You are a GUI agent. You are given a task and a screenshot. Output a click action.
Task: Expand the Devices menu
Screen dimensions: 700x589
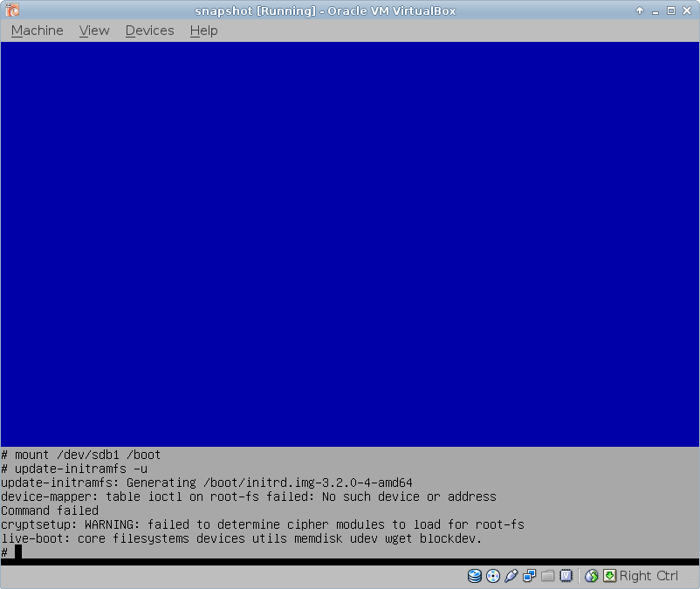(x=149, y=31)
